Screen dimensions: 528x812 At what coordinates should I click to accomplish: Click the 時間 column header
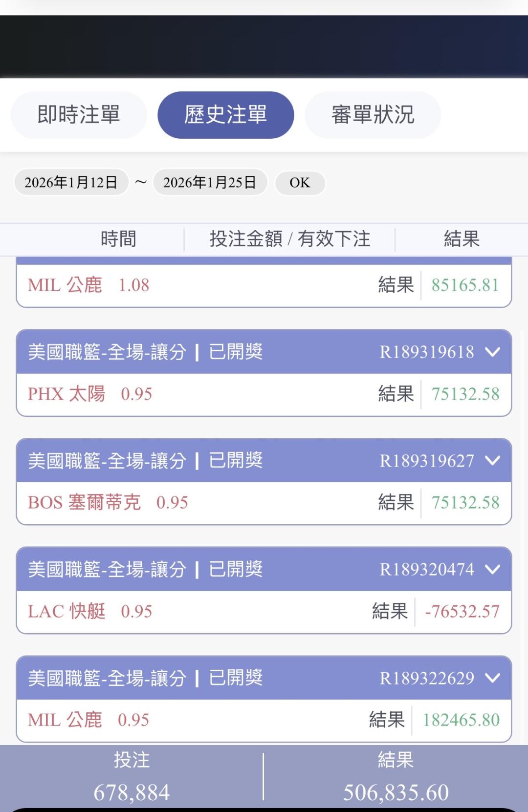pyautogui.click(x=118, y=239)
